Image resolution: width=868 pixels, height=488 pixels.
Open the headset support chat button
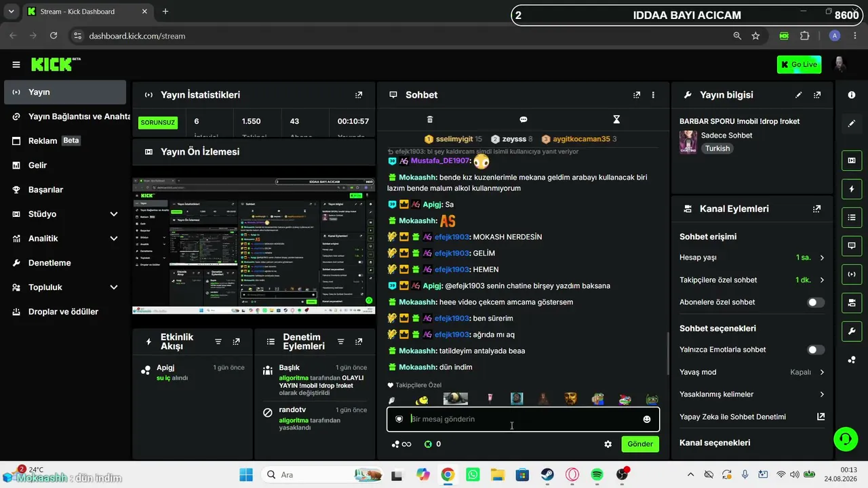click(845, 439)
